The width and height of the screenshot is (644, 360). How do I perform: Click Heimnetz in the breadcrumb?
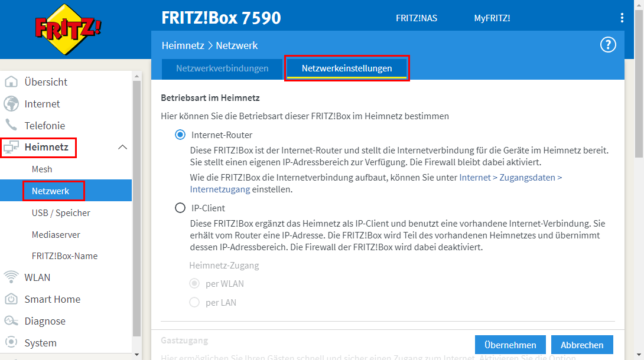tap(183, 45)
